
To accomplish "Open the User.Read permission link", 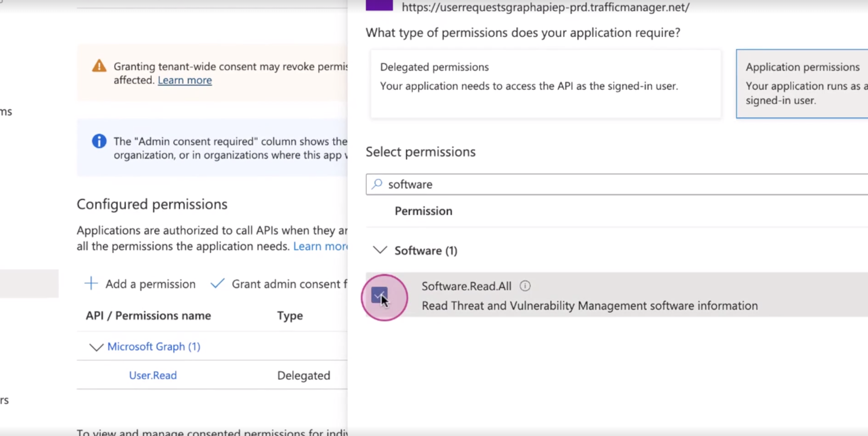I will point(153,375).
